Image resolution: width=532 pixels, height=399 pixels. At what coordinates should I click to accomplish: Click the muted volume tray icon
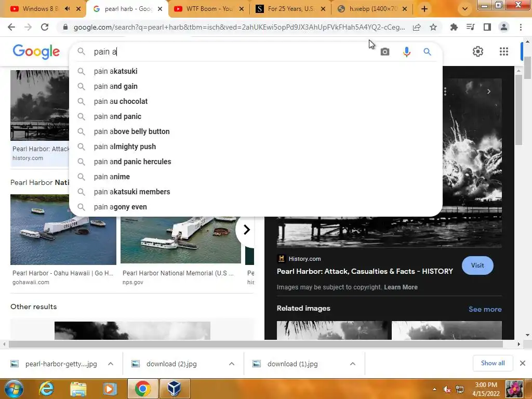(447, 389)
